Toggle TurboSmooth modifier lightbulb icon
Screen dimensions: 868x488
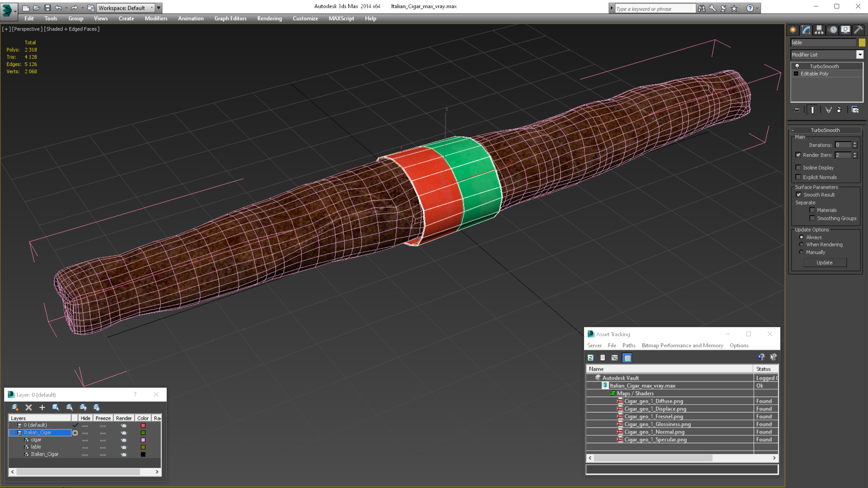[x=797, y=66]
